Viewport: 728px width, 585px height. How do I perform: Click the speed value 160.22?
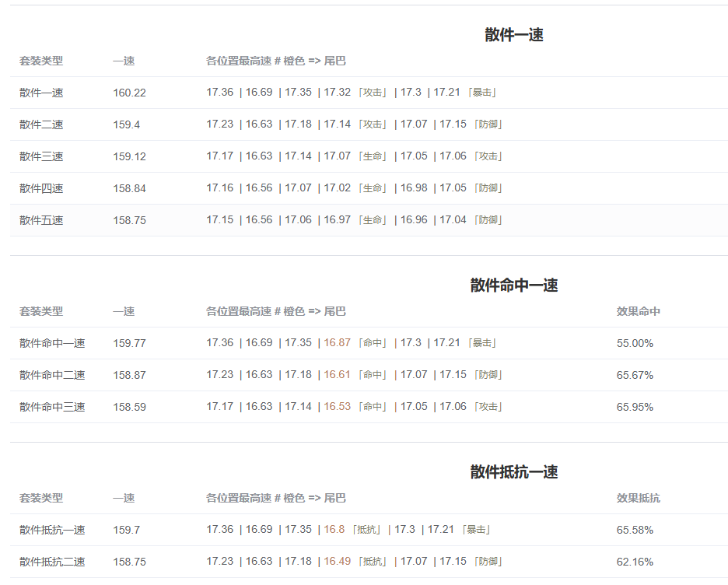tap(130, 93)
